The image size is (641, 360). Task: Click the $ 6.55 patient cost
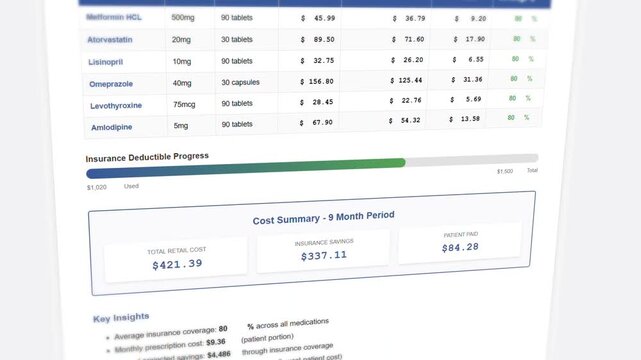tap(468, 59)
